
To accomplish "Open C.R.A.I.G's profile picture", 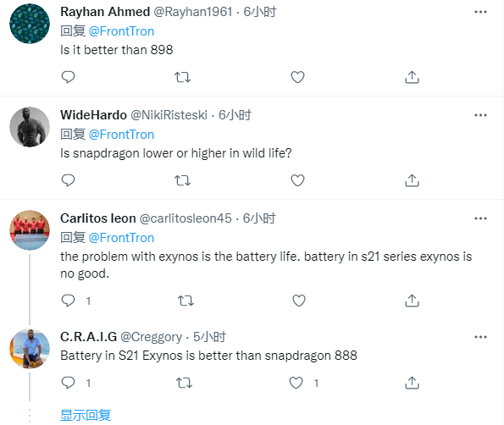I will click(30, 349).
